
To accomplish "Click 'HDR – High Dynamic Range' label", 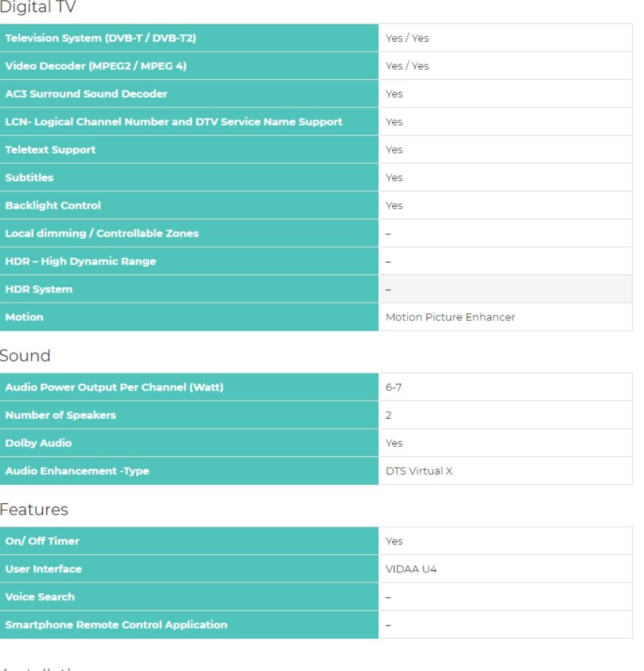I will click(80, 261).
